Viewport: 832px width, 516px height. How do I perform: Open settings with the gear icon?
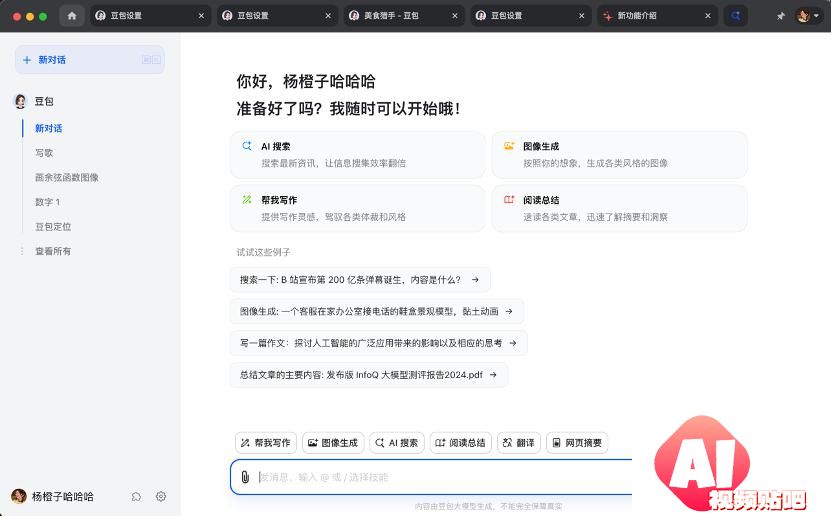[161, 496]
